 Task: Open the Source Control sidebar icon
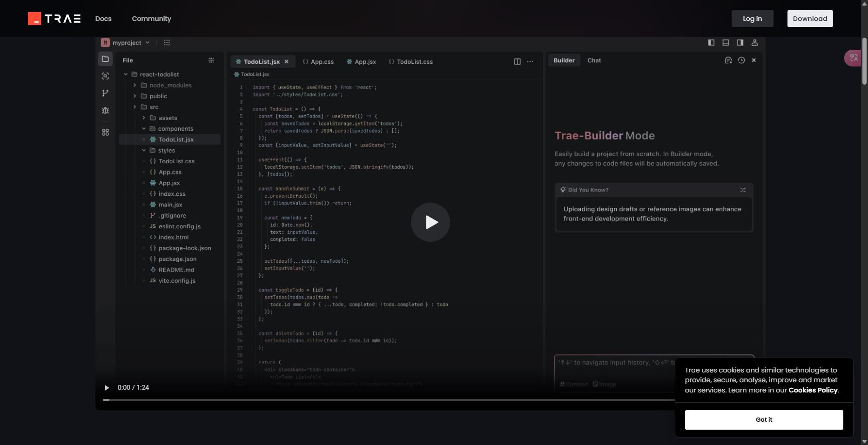click(x=106, y=93)
